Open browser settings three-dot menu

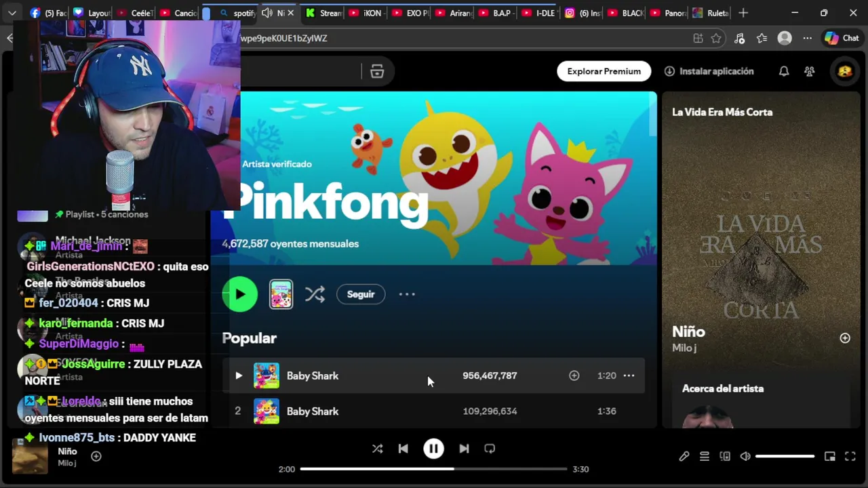click(807, 38)
